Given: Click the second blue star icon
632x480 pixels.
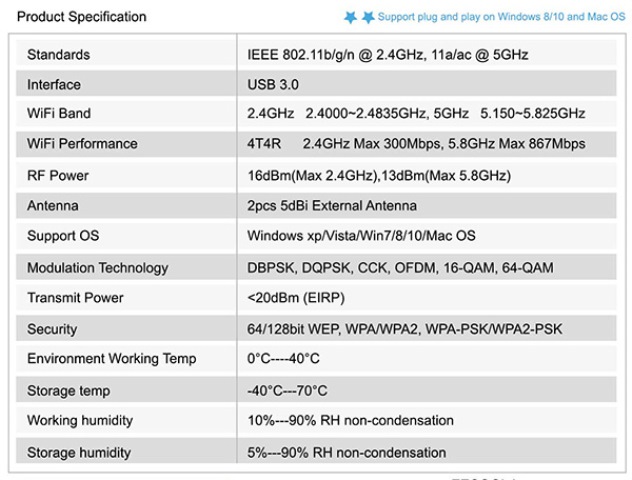Looking at the screenshot, I should pyautogui.click(x=367, y=17).
